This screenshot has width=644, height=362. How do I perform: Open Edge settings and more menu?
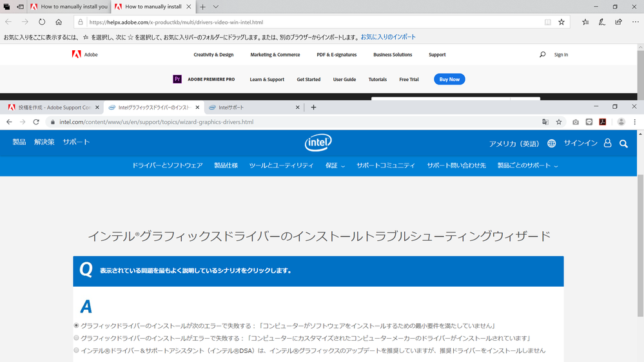[635, 22]
